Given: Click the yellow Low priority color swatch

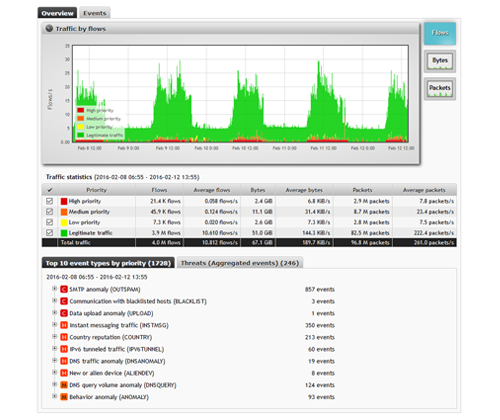Looking at the screenshot, I should [x=64, y=222].
